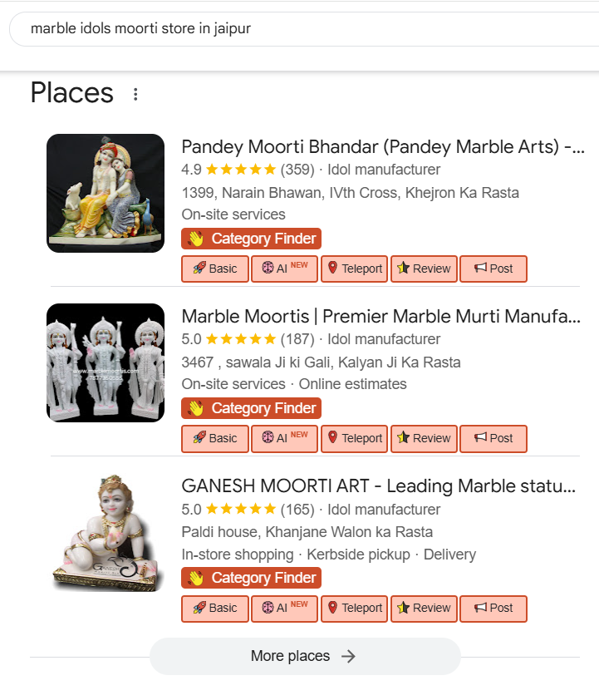Open Pandey Moorti Bhandar listing title

coord(382,147)
